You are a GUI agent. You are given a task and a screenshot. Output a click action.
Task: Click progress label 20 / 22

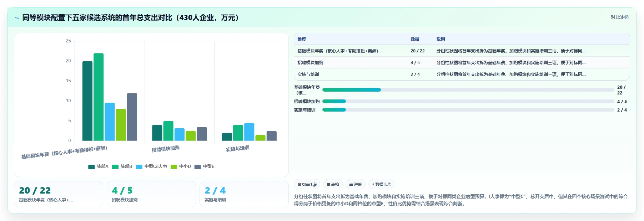coord(621,90)
